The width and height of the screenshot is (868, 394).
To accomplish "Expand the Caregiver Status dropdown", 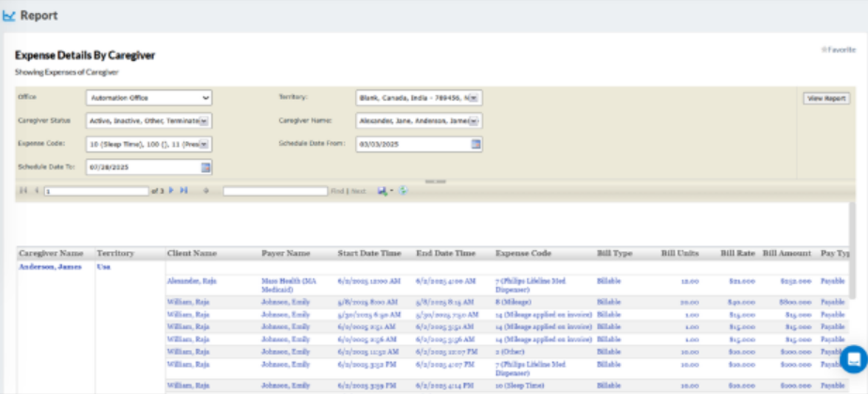I will pos(204,120).
